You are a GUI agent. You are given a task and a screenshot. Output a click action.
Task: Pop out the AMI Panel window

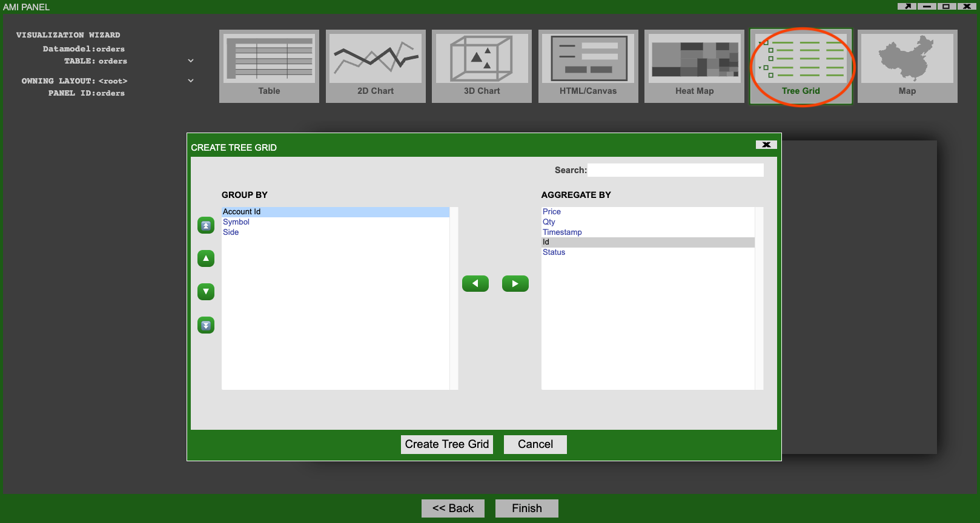(907, 6)
